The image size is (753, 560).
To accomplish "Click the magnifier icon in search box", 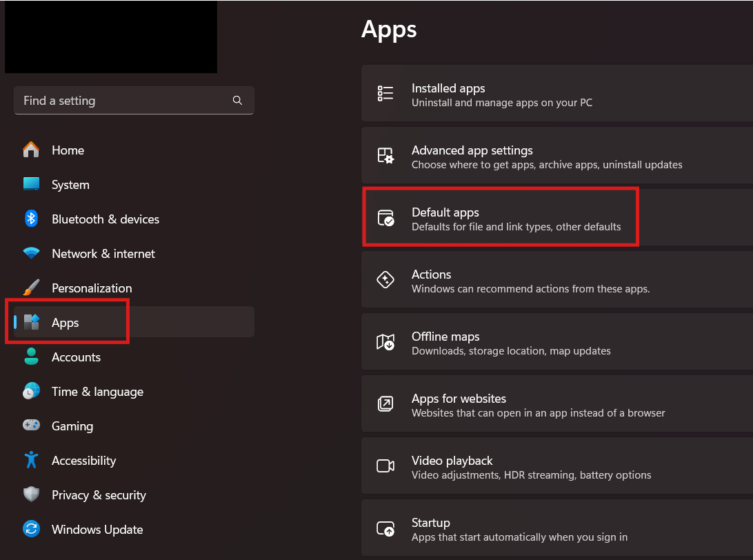I will coord(237,101).
